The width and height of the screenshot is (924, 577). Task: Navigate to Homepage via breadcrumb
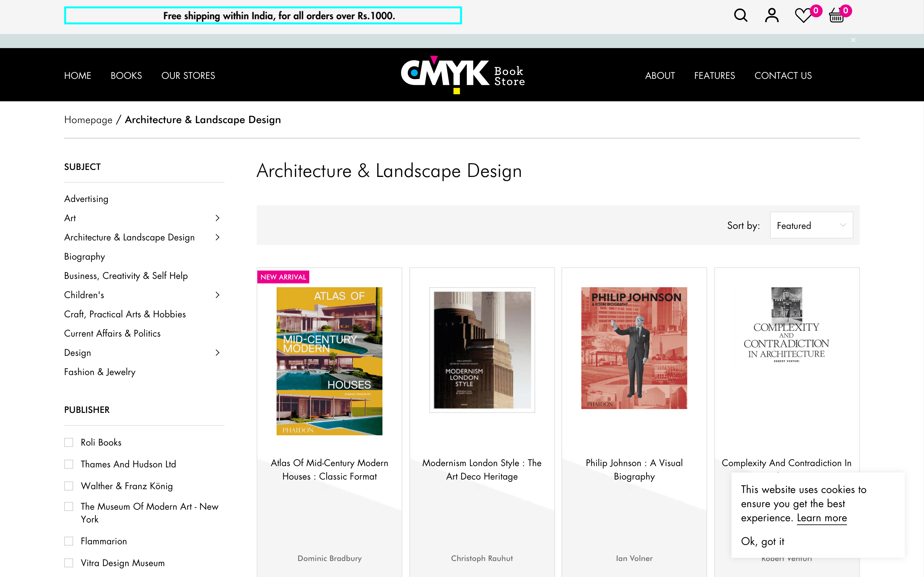coord(88,120)
